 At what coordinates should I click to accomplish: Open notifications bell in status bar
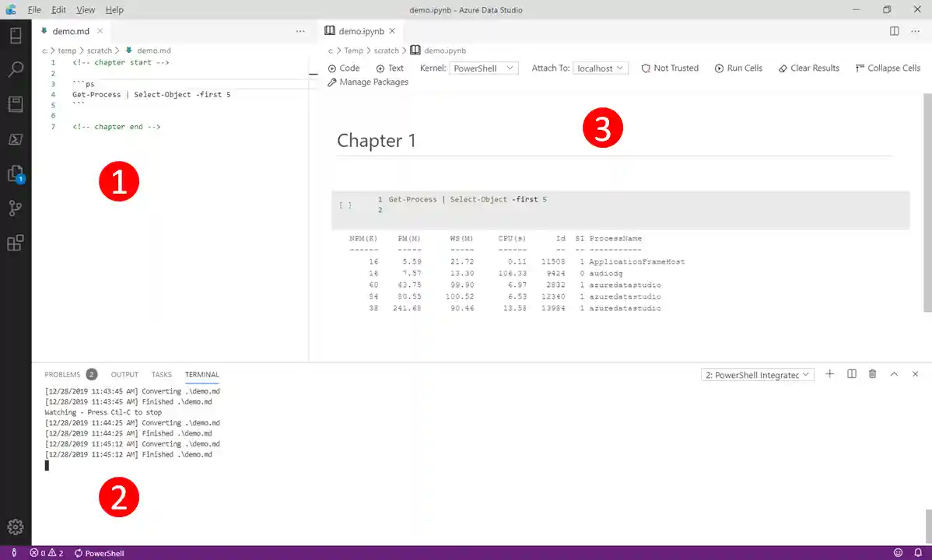click(x=918, y=553)
